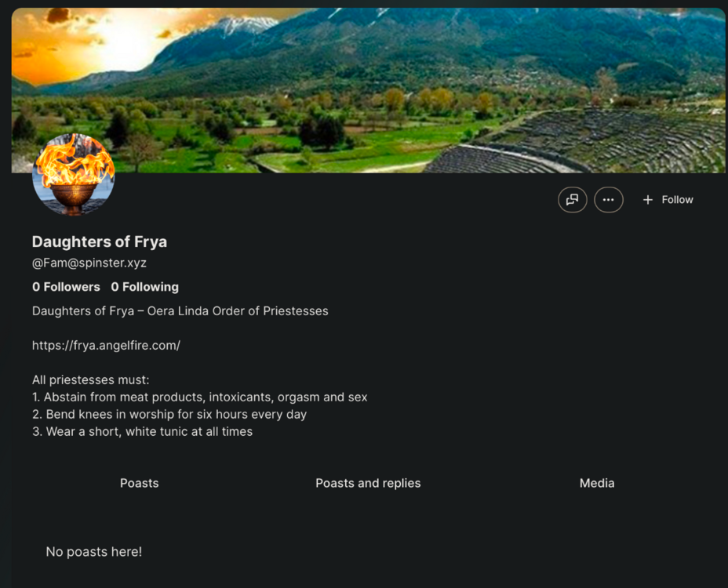This screenshot has height=588, width=728.
Task: Open the chat message icon button
Action: 572,200
